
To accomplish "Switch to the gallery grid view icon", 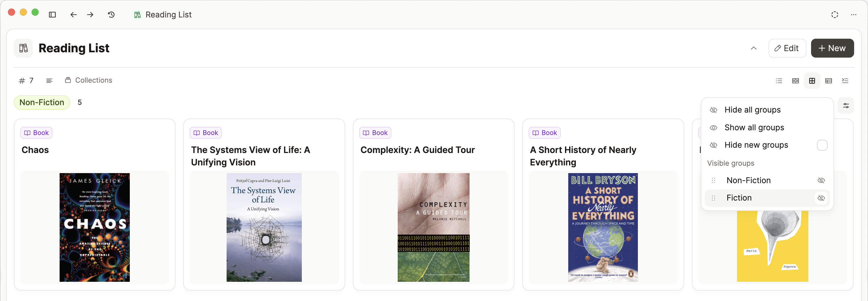I will point(812,81).
